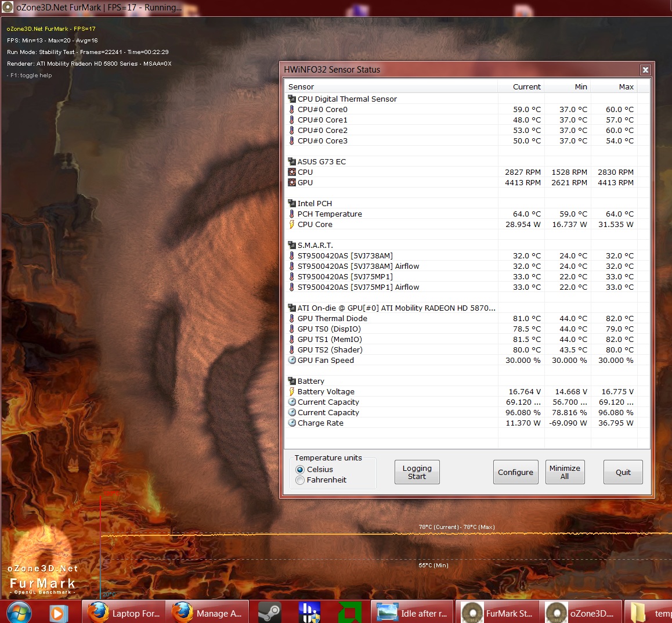Click the Logging Start button
Screen dimensions: 672x623
pyautogui.click(x=417, y=472)
